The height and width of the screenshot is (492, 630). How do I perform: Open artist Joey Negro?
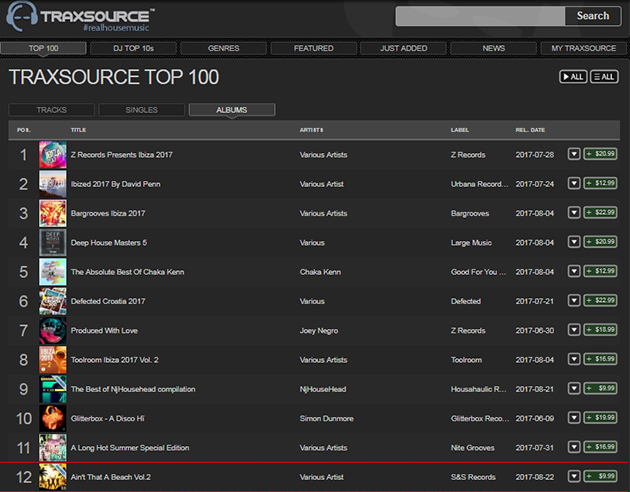click(319, 331)
